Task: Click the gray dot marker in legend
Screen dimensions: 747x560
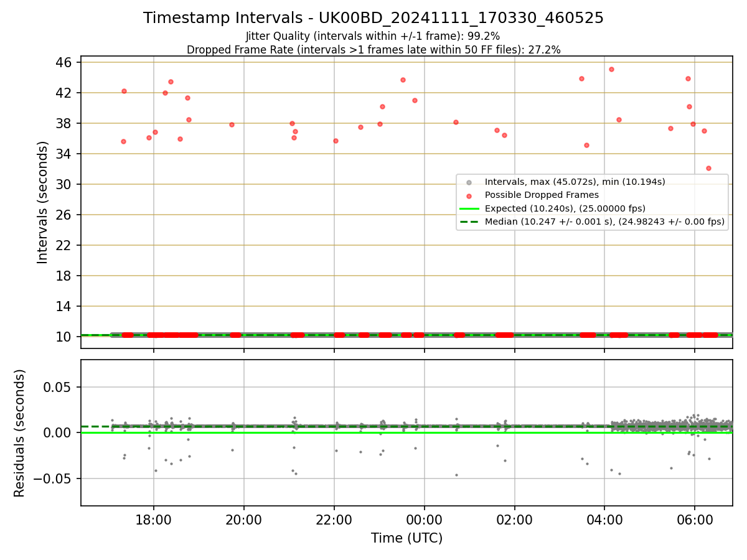Action: pos(469,182)
